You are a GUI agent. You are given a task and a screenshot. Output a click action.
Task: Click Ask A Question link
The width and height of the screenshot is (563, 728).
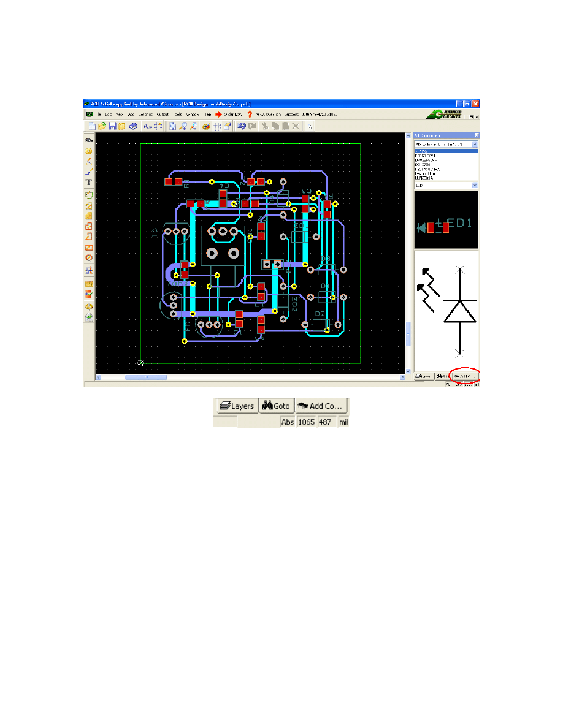[x=267, y=114]
